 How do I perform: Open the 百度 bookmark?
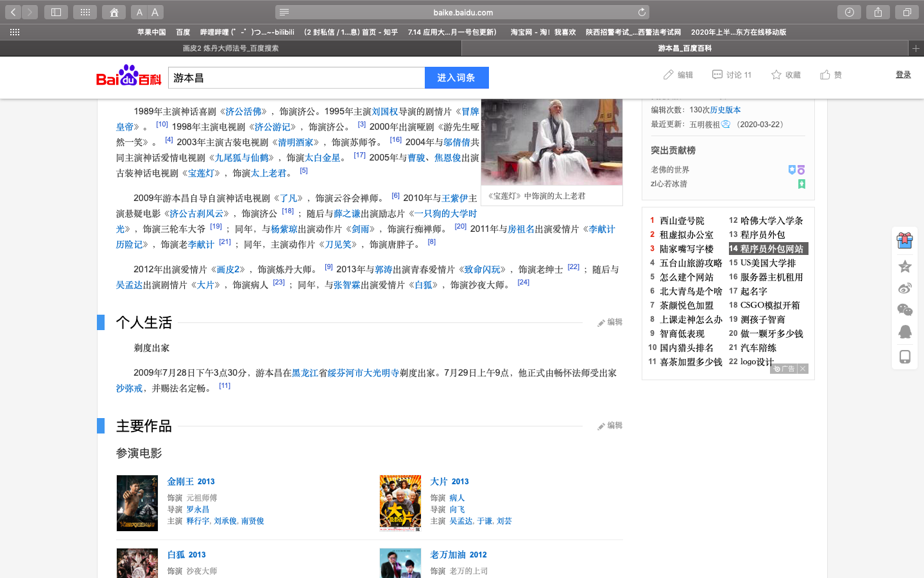click(184, 32)
